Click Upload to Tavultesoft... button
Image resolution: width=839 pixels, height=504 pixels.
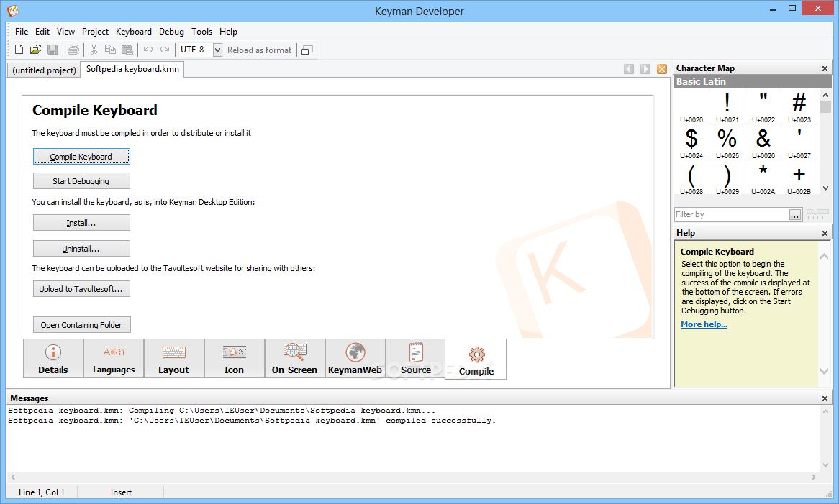pos(81,289)
